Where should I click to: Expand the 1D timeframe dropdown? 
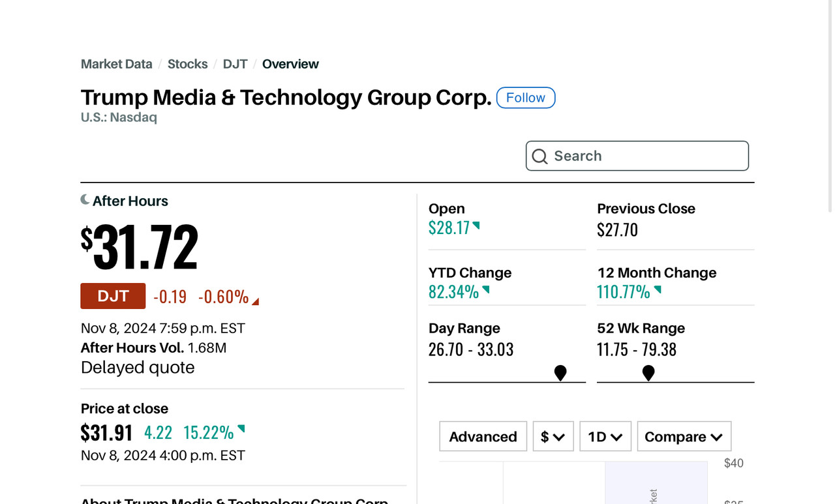605,436
